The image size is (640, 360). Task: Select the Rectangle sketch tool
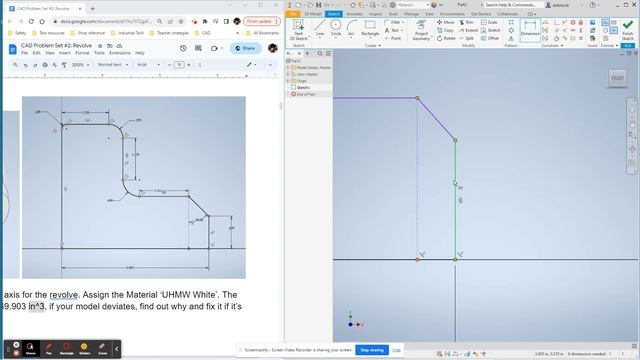[x=370, y=28]
